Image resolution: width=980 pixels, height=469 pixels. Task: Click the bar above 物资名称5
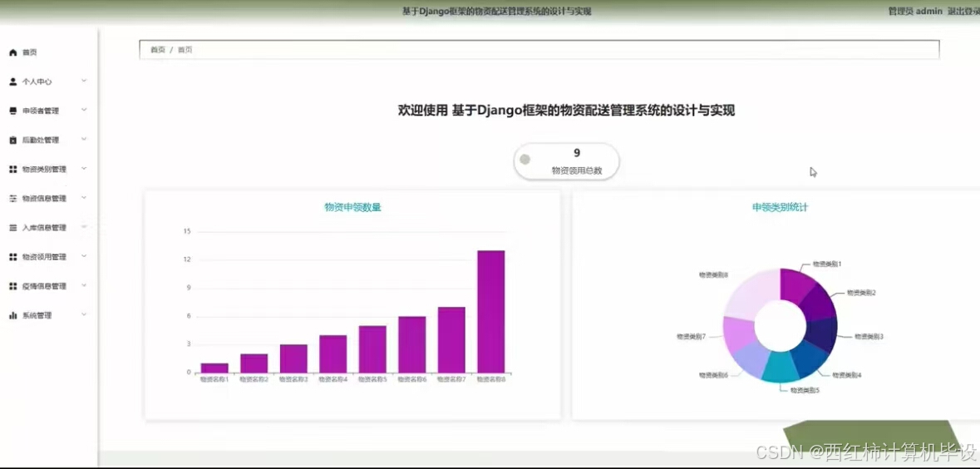[x=372, y=349]
